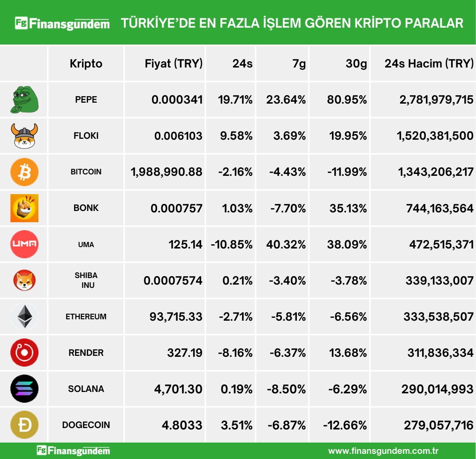This screenshot has width=476, height=459.
Task: Click the ETHEREUM price 93,715.33
Action: (176, 316)
